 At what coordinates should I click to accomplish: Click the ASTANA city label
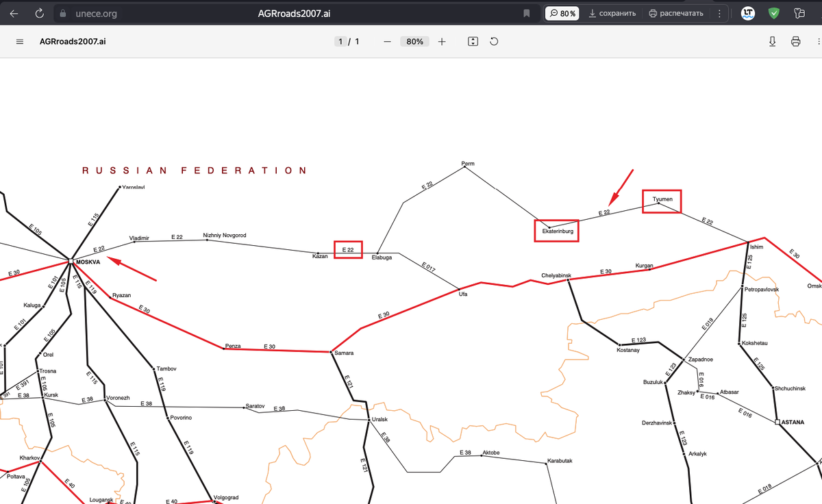(x=792, y=423)
